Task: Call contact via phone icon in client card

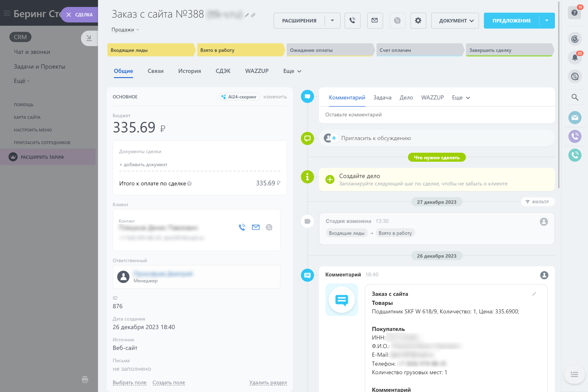Action: (x=242, y=227)
